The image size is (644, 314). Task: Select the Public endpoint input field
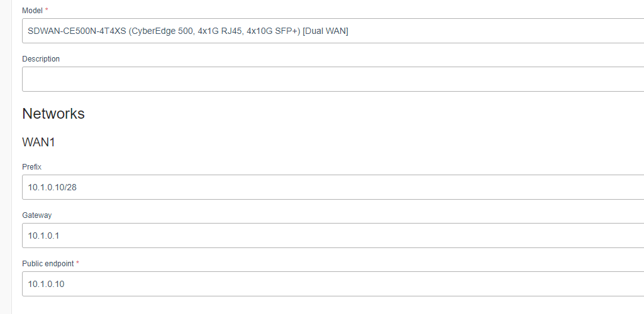pyautogui.click(x=332, y=284)
